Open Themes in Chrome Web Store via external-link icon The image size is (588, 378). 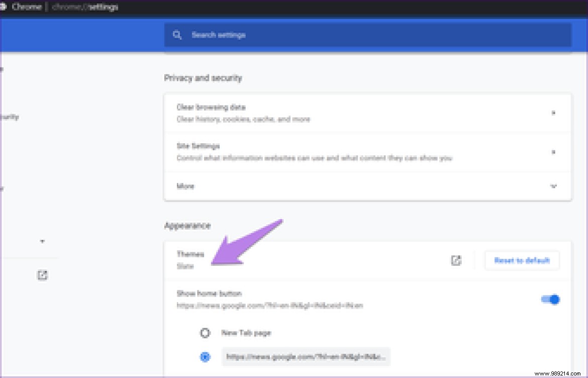coord(455,260)
